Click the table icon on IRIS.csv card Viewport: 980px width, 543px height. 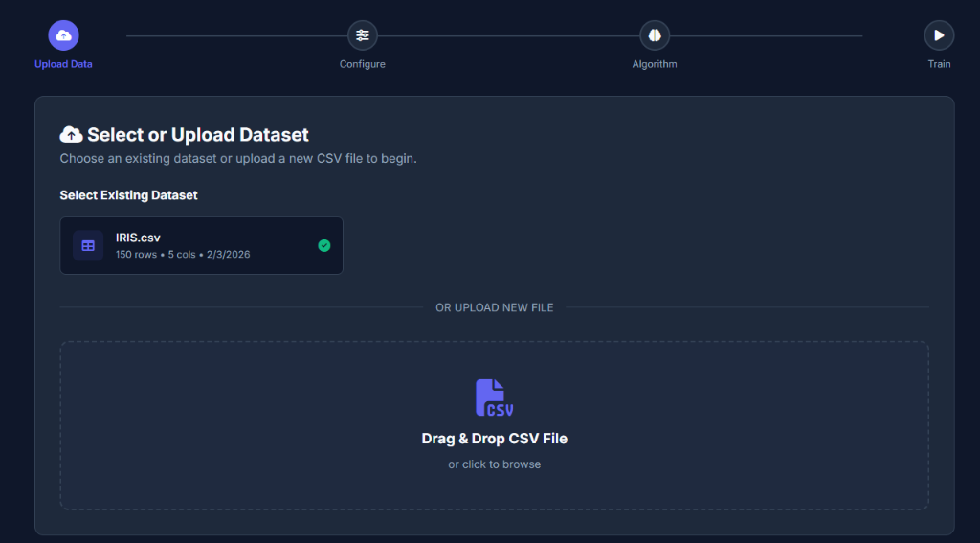(x=88, y=246)
